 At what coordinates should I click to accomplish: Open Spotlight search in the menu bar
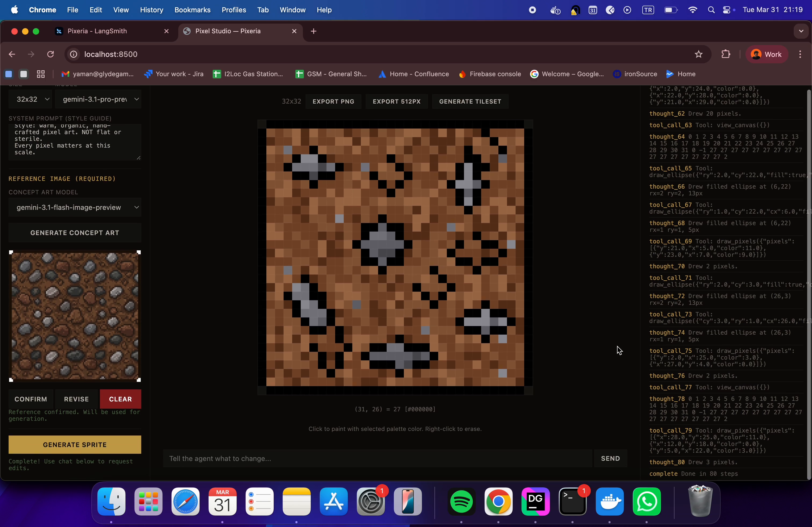[711, 10]
